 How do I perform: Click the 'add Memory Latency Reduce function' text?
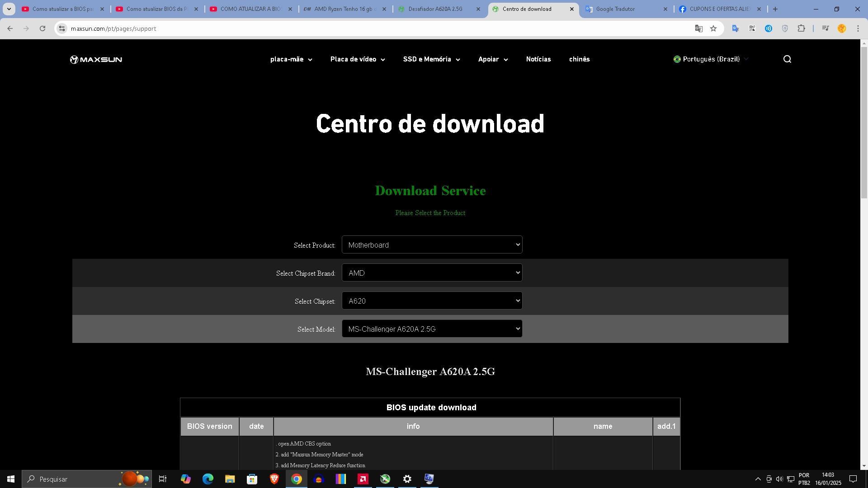[323, 465]
